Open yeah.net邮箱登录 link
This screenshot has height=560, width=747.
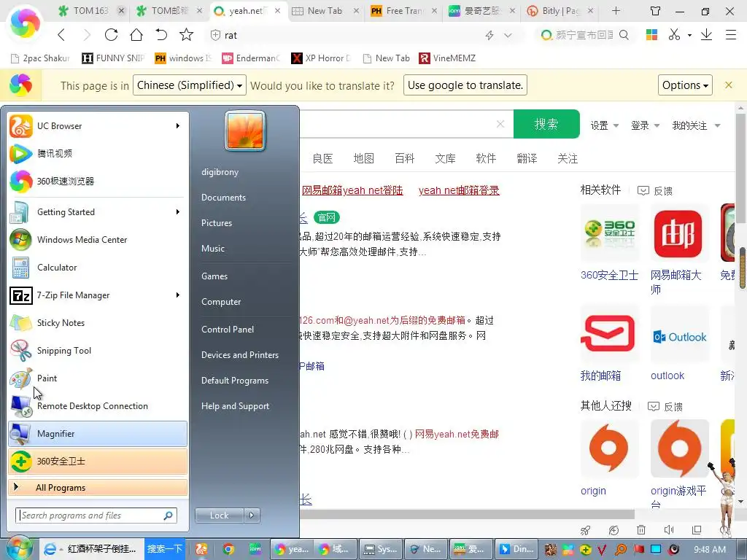coord(459,190)
